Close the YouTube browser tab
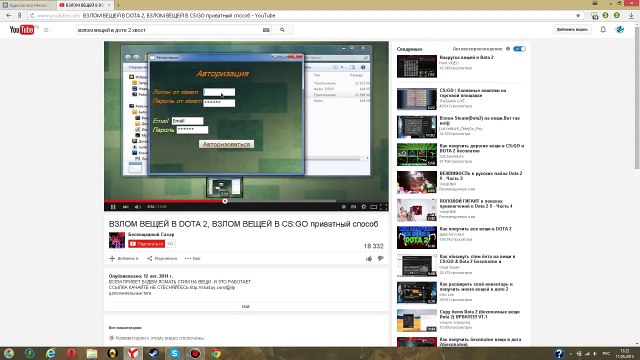This screenshot has width=640, height=360. pyautogui.click(x=109, y=5)
